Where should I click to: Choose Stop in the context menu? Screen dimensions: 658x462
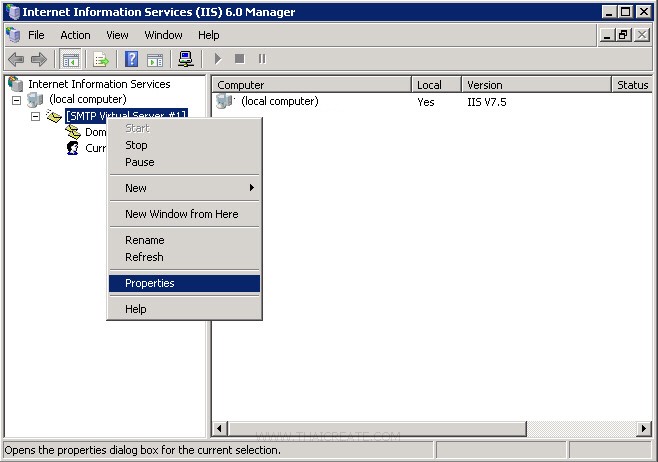(x=184, y=145)
